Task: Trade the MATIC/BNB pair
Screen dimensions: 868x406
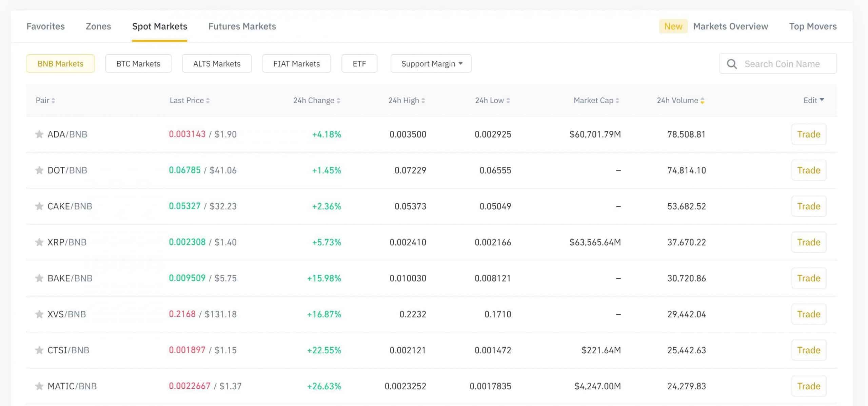Action: coord(809,386)
